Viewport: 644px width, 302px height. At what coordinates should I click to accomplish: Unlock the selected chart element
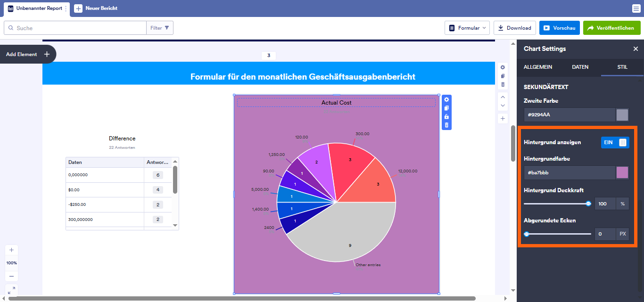point(446,116)
